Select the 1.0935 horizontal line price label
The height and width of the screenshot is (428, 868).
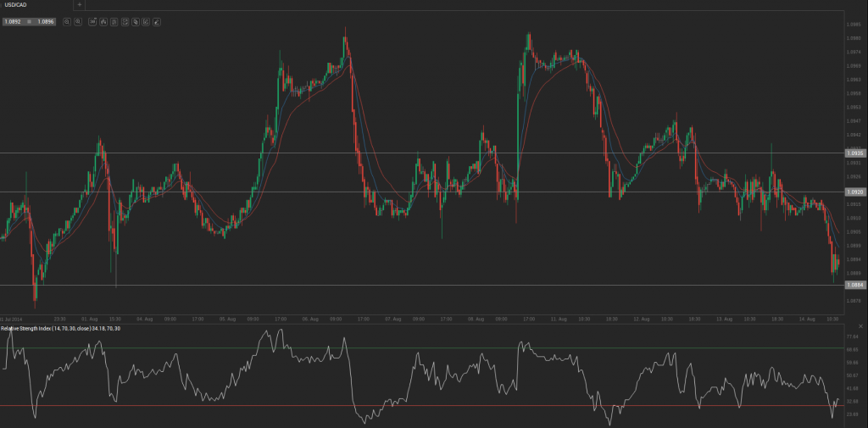click(x=856, y=153)
